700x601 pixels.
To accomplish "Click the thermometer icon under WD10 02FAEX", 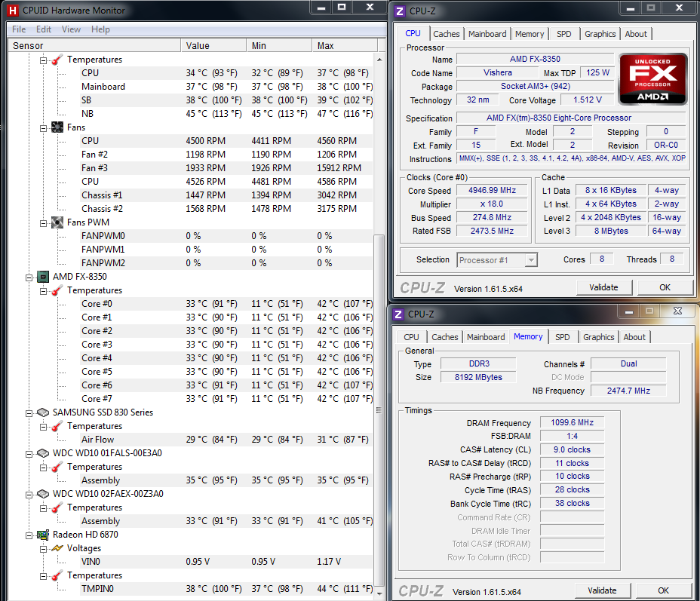I will [57, 507].
